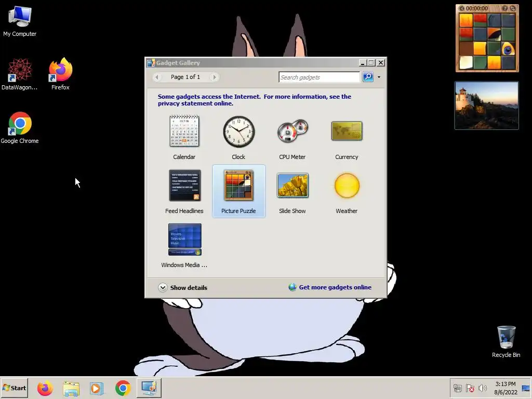
Task: Expand Show details chevron
Action: pos(163,287)
